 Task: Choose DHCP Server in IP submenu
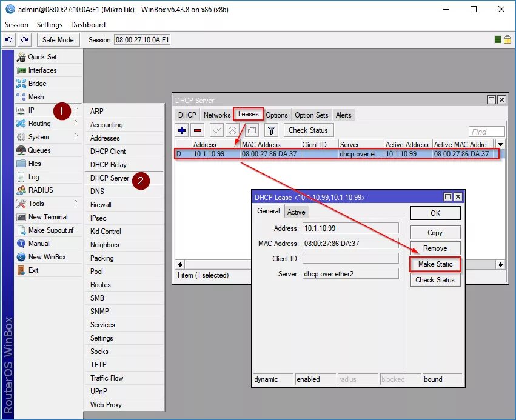click(124, 178)
